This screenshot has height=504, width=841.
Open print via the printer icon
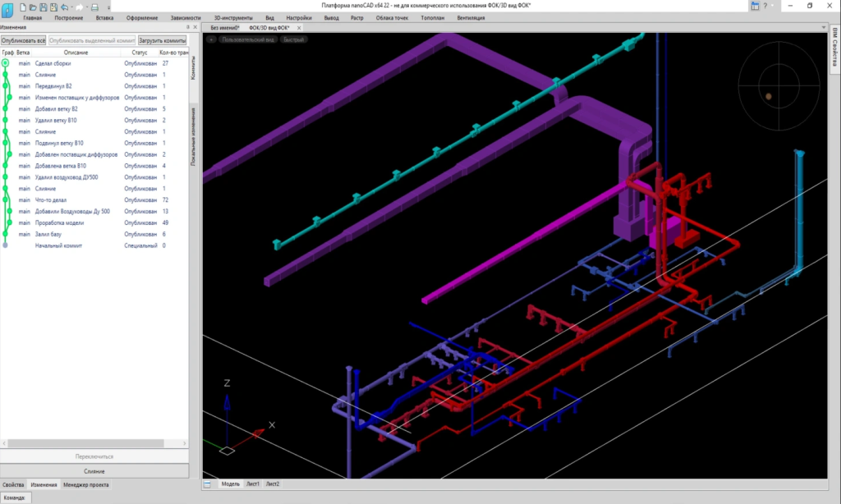(x=95, y=8)
